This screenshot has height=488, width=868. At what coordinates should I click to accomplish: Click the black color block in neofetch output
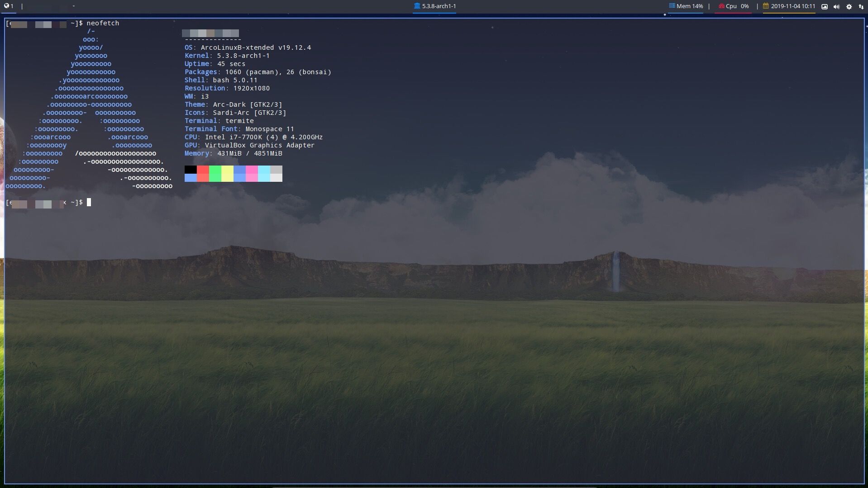click(x=191, y=170)
